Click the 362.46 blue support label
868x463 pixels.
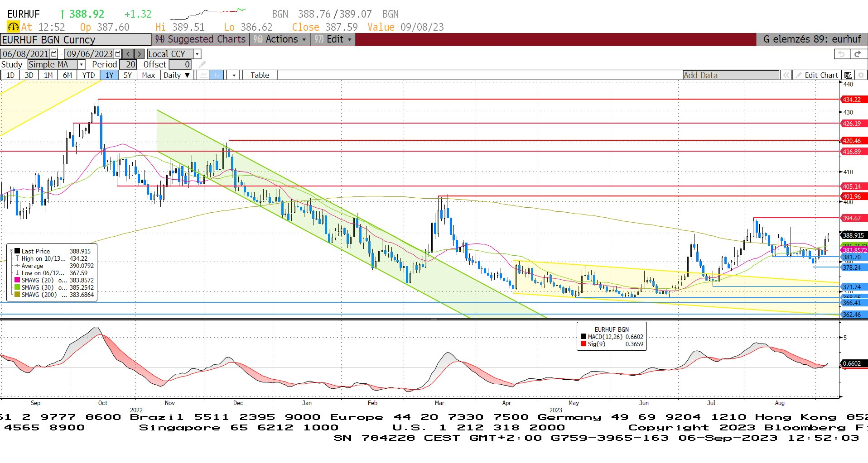pos(854,315)
